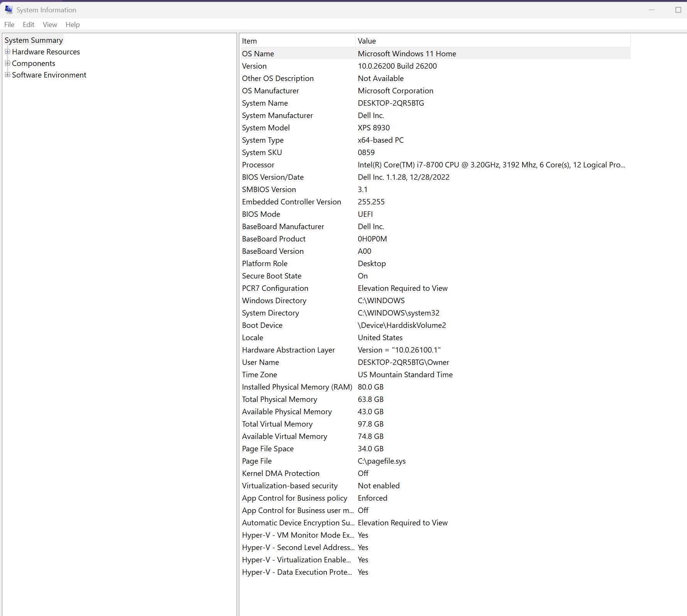This screenshot has height=616, width=687.
Task: Click the XPS 8930 value
Action: point(374,128)
